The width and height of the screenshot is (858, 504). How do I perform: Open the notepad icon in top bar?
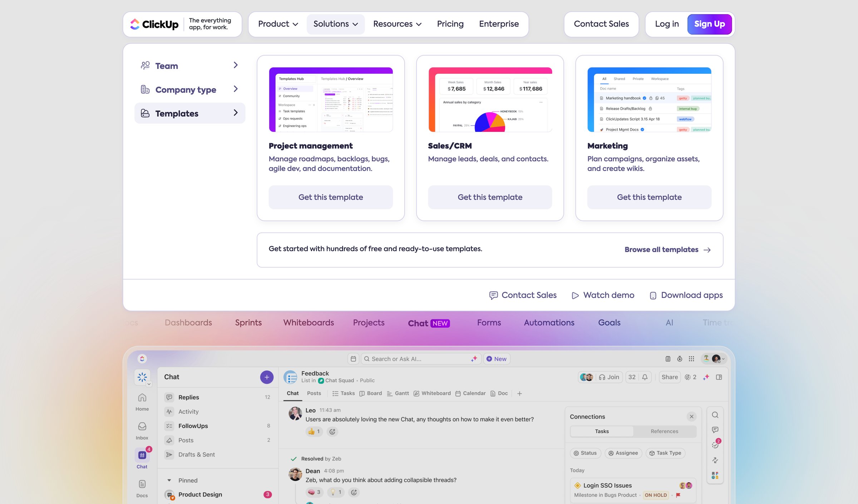(668, 359)
